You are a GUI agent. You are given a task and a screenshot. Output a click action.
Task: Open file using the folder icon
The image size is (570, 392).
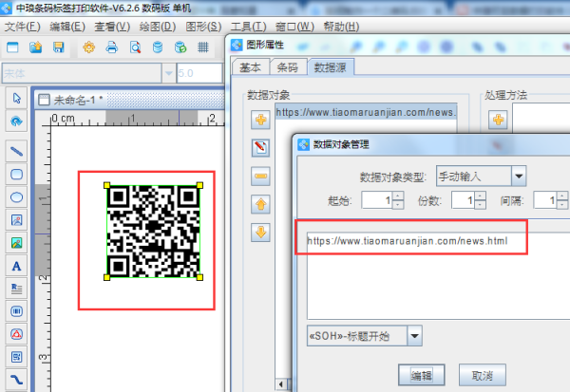(36, 47)
